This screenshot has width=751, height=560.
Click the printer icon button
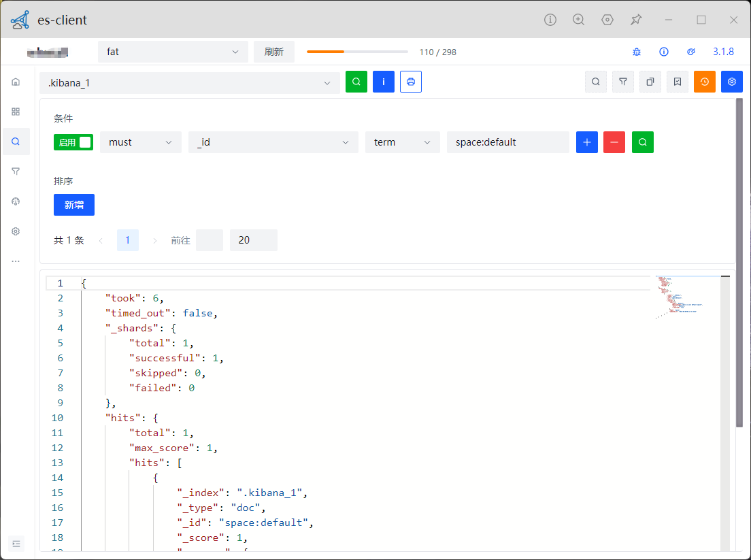pyautogui.click(x=411, y=82)
